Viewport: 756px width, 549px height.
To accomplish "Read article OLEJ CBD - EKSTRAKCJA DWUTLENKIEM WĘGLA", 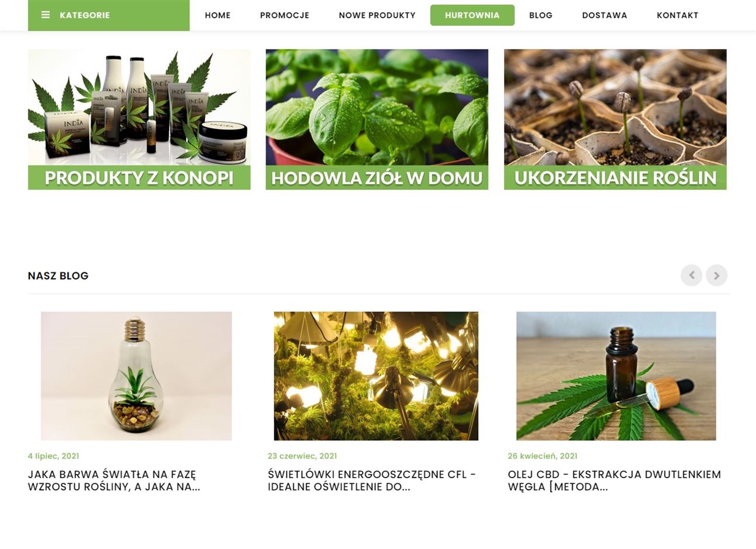I will 614,480.
